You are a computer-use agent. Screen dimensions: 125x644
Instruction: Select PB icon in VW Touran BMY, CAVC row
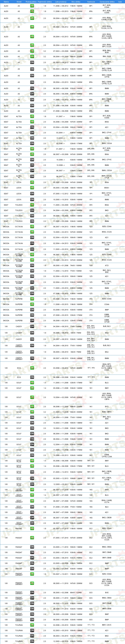coord(32,625)
